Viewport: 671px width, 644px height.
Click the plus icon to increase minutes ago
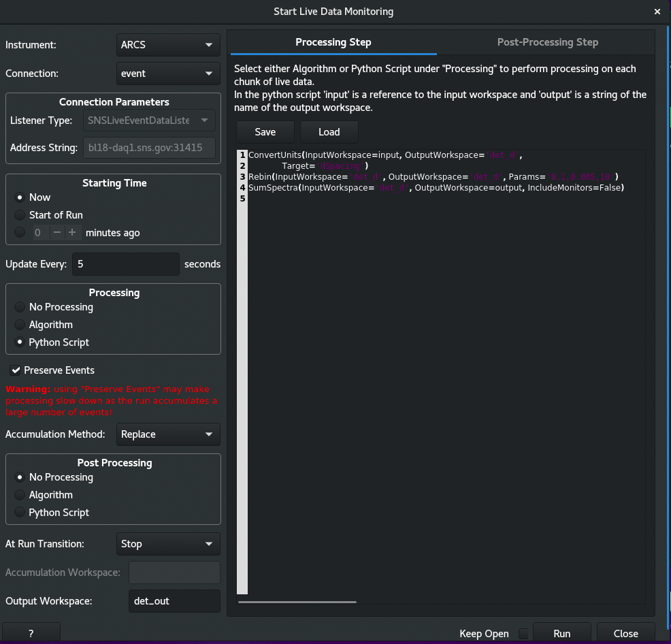click(x=71, y=233)
